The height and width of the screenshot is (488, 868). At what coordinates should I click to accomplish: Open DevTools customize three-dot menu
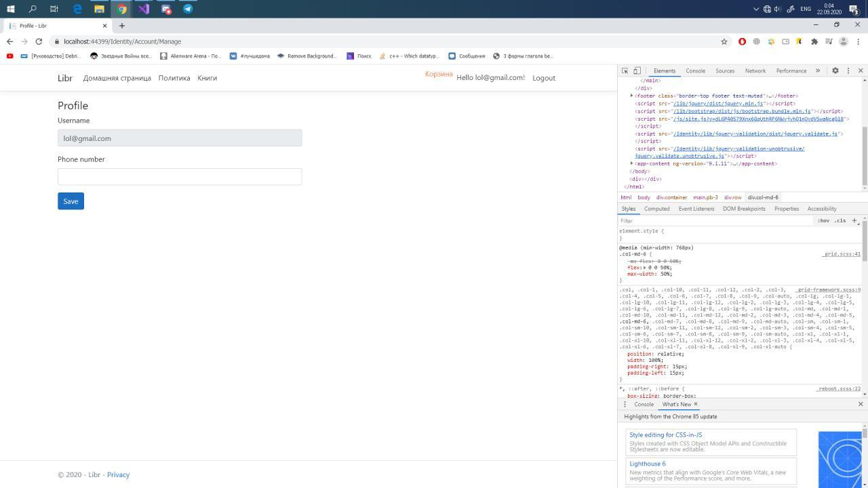(x=848, y=70)
